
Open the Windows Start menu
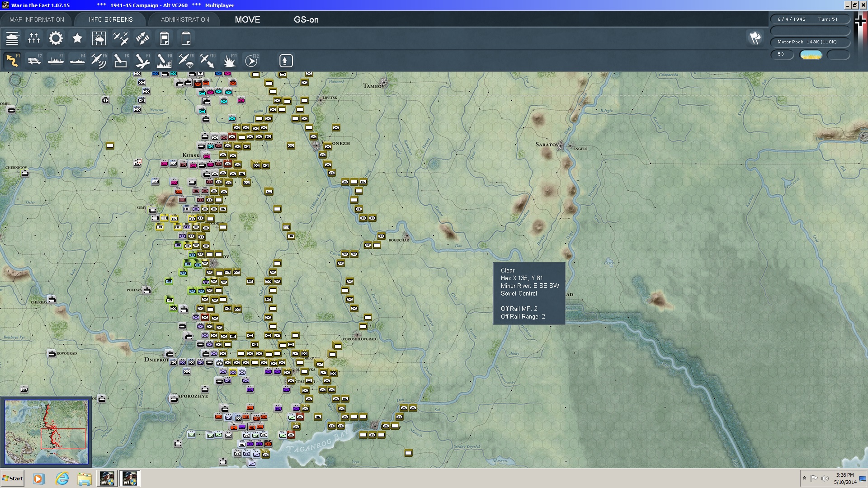(12, 479)
